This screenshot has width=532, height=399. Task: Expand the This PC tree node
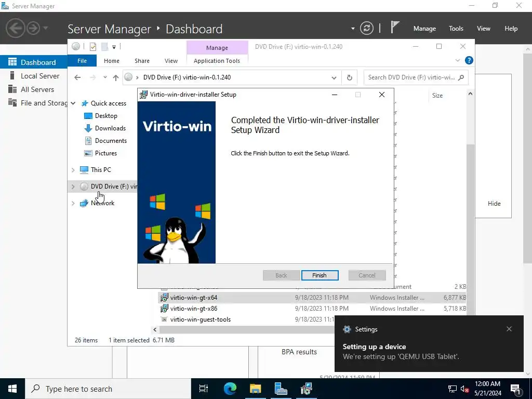73,170
